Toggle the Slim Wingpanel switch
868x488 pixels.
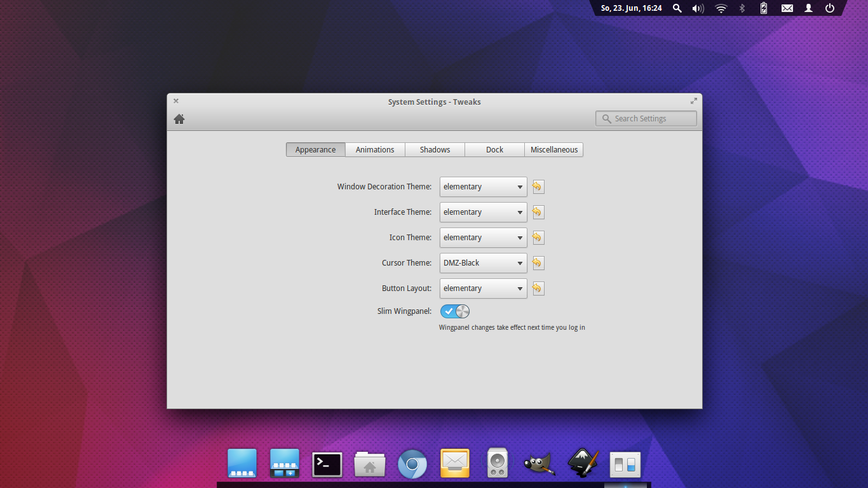pyautogui.click(x=455, y=311)
